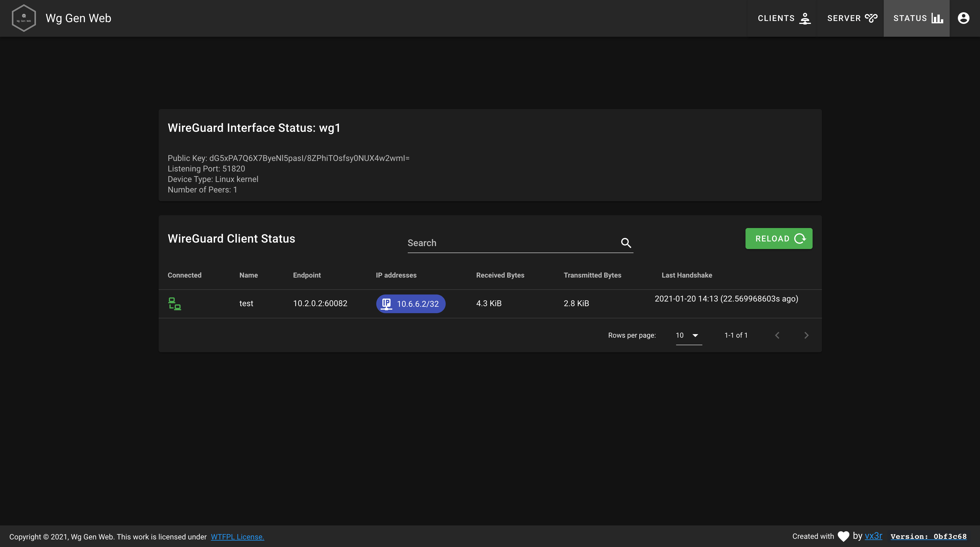Viewport: 980px width, 547px height.
Task: Click the previous page chevron
Action: [777, 335]
